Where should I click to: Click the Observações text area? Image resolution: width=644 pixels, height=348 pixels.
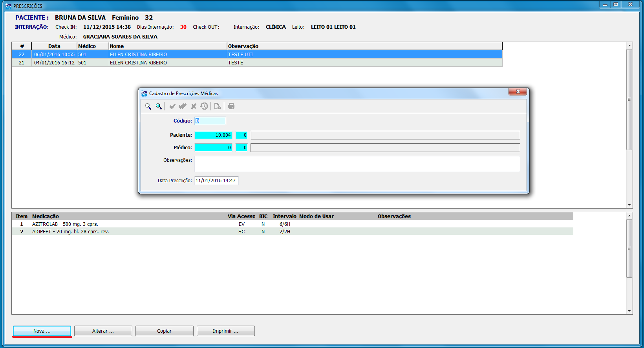(357, 164)
